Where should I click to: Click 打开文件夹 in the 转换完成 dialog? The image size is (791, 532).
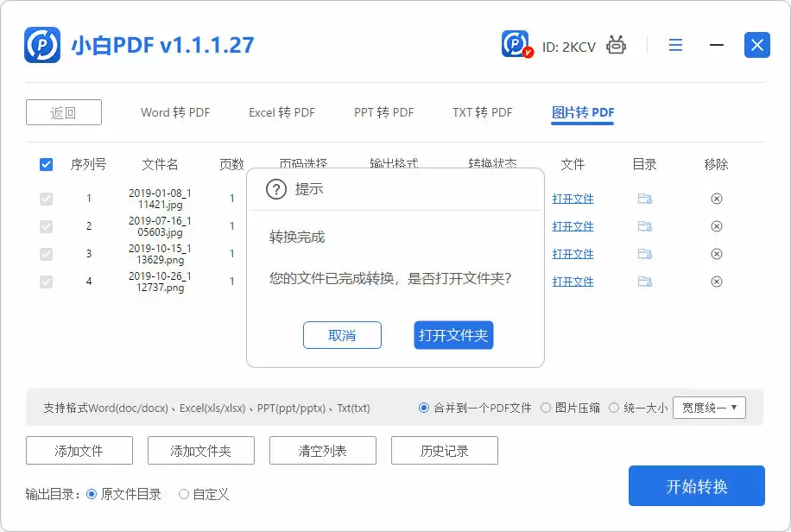[452, 337]
